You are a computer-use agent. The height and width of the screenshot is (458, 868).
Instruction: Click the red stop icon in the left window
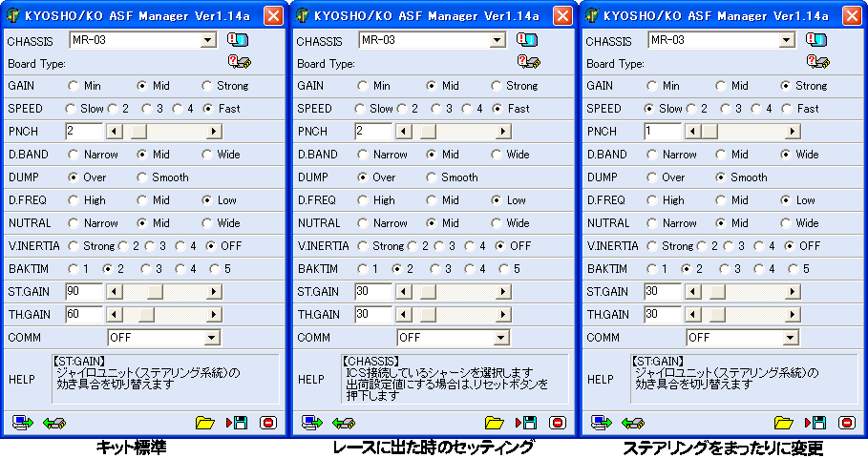[x=268, y=423]
